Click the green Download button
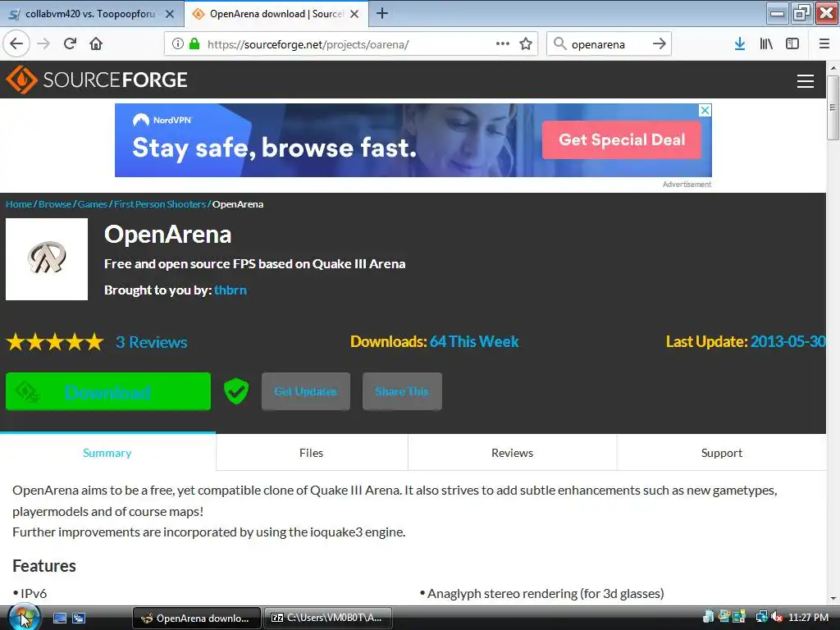The image size is (840, 630). pos(107,391)
